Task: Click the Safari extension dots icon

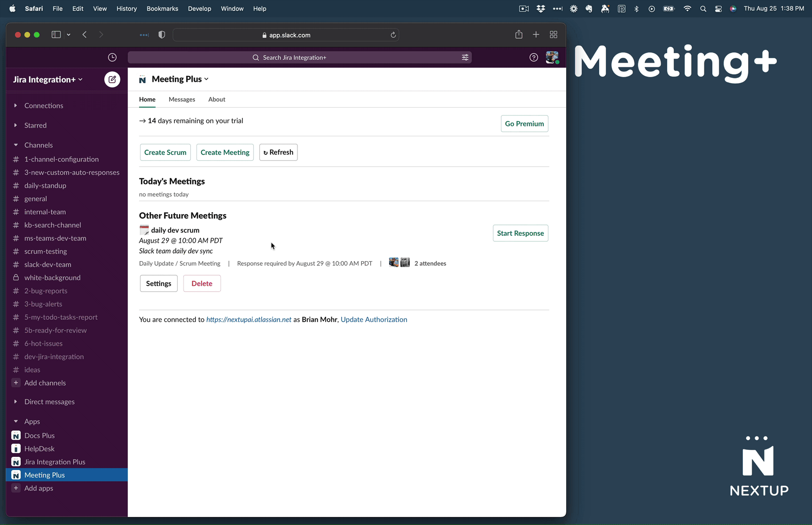Action: pyautogui.click(x=144, y=35)
